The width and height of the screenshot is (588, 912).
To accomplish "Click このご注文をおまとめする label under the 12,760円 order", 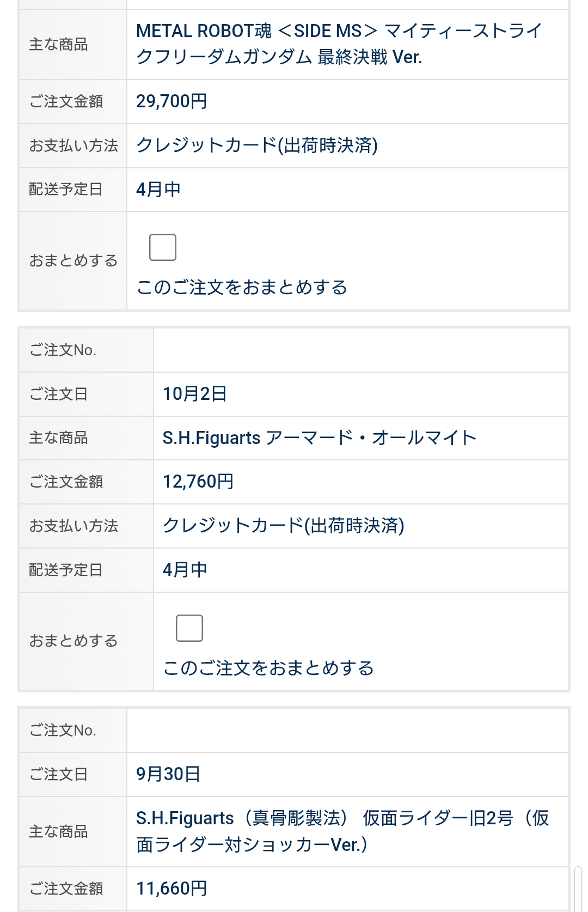I will pos(268,668).
